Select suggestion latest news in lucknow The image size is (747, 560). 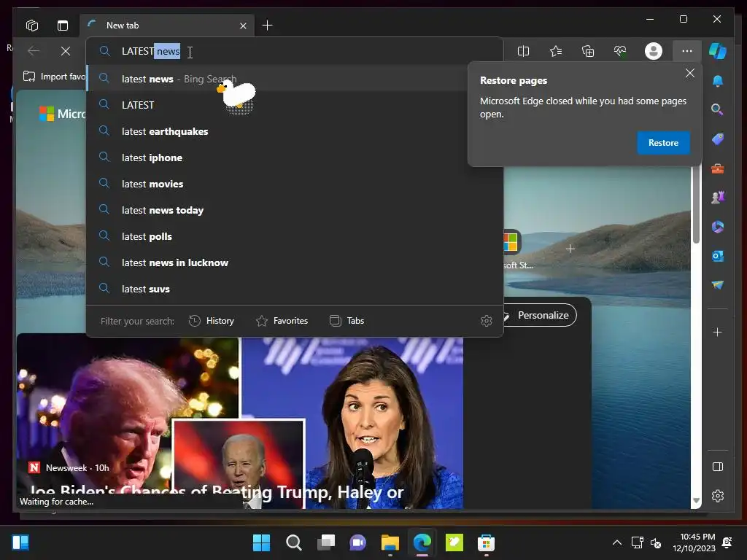pos(295,262)
